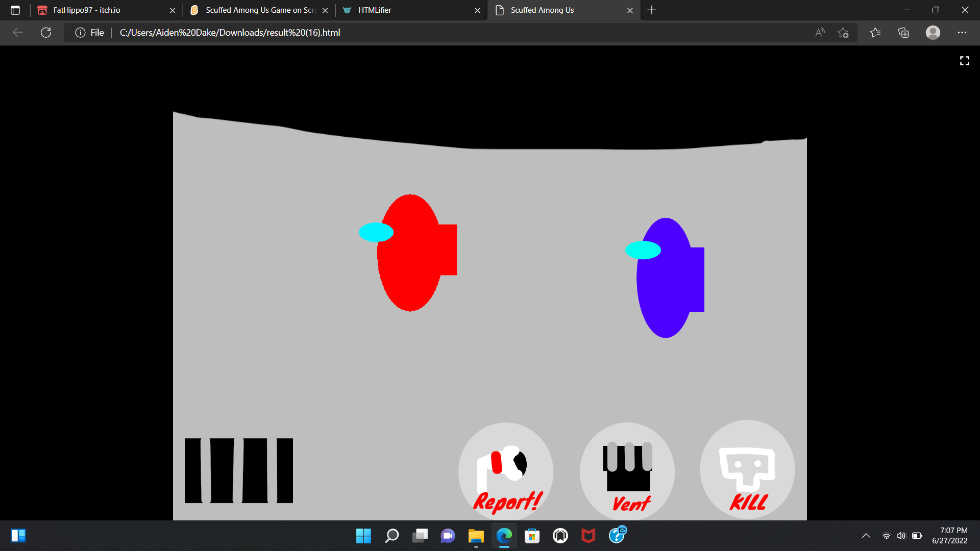Open a new browser tab
Viewport: 980px width, 551px height.
pyautogui.click(x=652, y=10)
